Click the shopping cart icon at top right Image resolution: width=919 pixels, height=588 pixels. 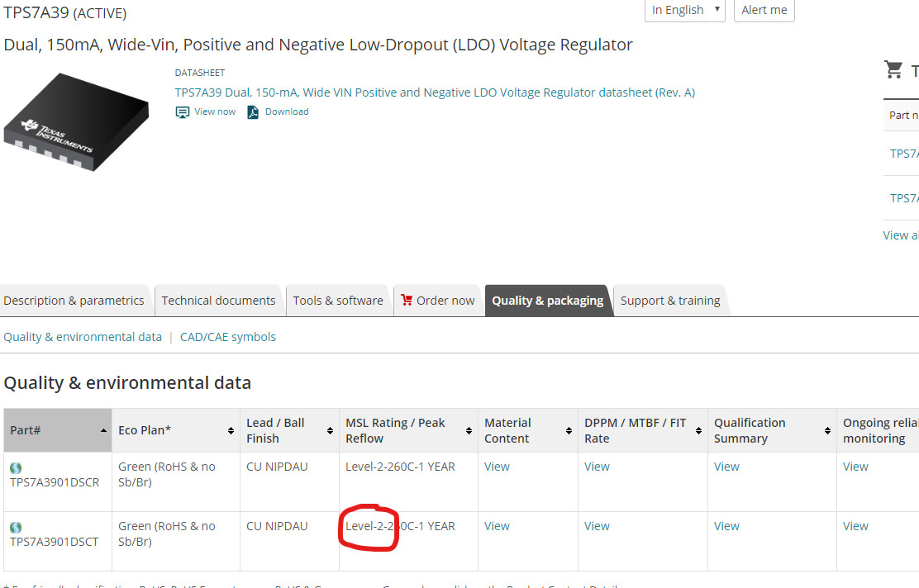coord(893,69)
